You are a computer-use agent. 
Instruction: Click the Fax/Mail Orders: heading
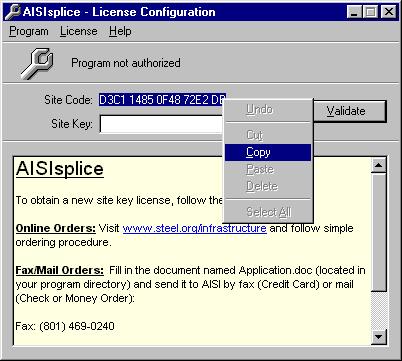(60, 270)
